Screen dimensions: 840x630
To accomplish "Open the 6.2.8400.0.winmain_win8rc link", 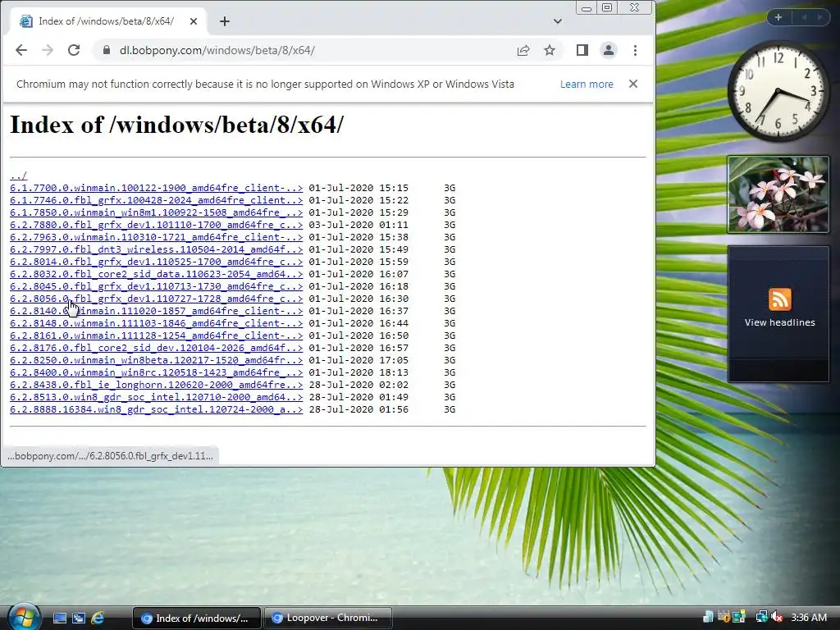I will [x=157, y=373].
